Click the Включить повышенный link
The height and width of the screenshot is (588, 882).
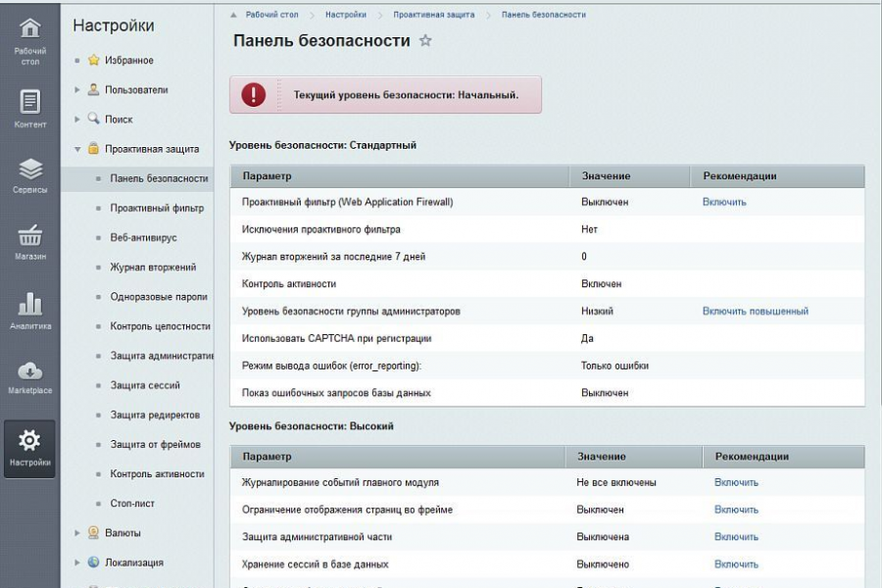click(x=755, y=312)
